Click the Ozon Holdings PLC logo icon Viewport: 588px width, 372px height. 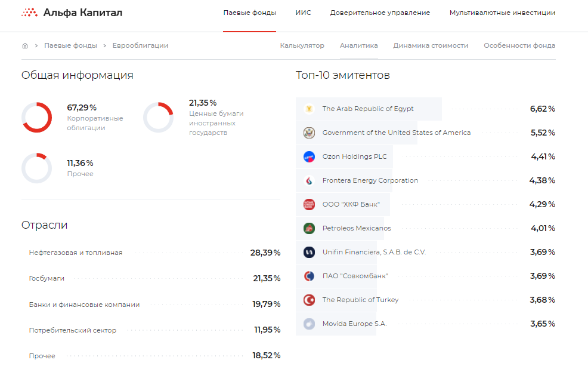click(309, 156)
